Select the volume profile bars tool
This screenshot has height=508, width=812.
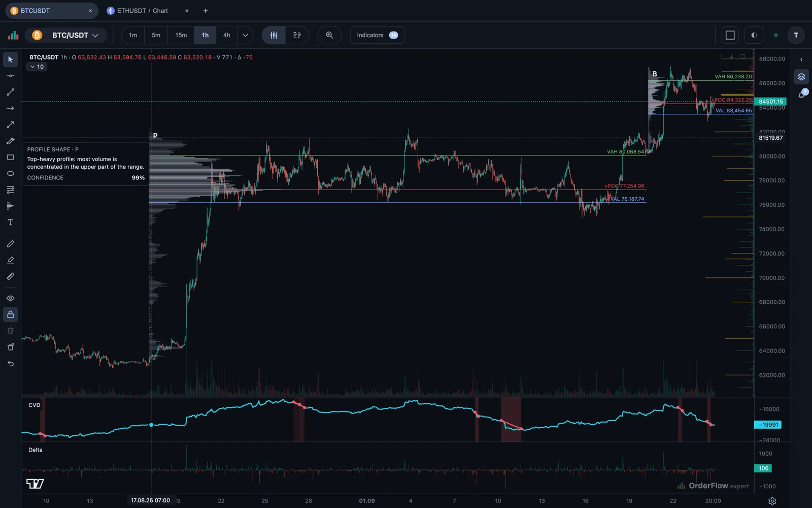click(10, 206)
